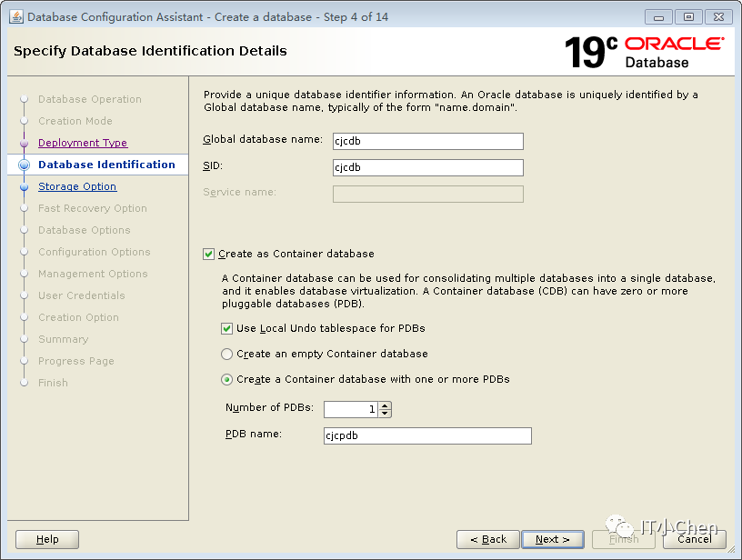Select Container database with one or more PDBs
742x560 pixels.
226,379
